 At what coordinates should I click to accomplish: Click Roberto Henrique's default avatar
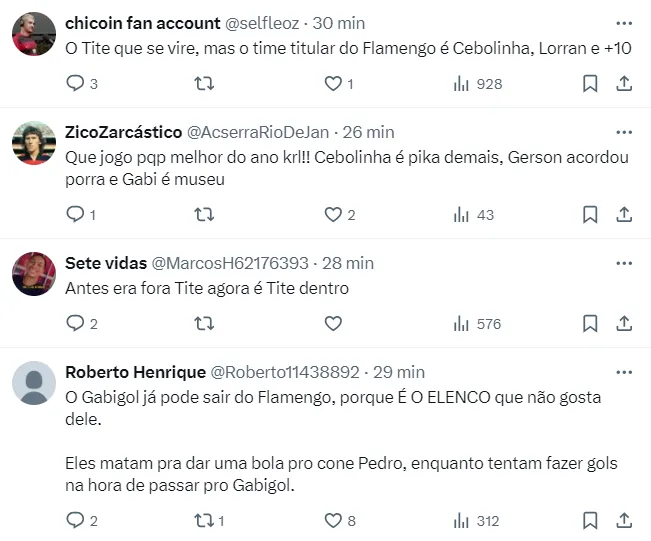33,383
